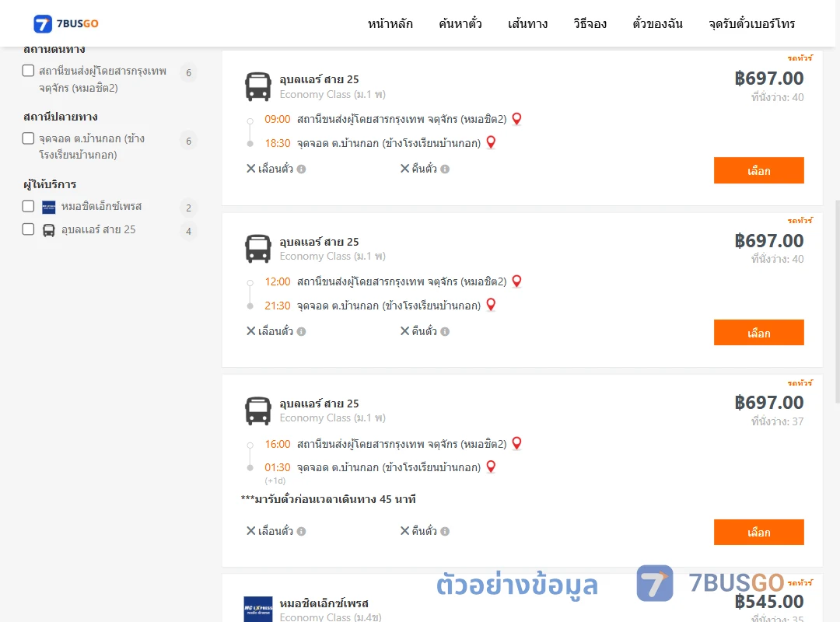Click คืนตั๋ว info icon on 16:00 trip

[x=445, y=532]
